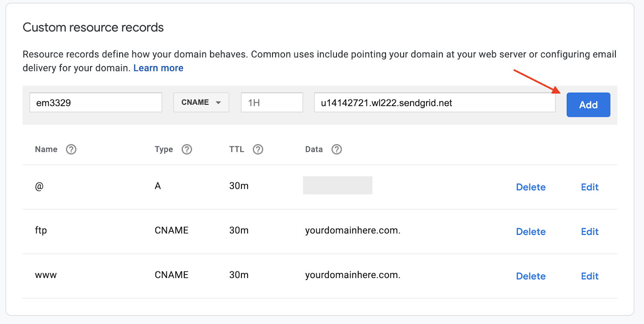Click the sendgrid.net data input field
644x324 pixels.
[434, 103]
